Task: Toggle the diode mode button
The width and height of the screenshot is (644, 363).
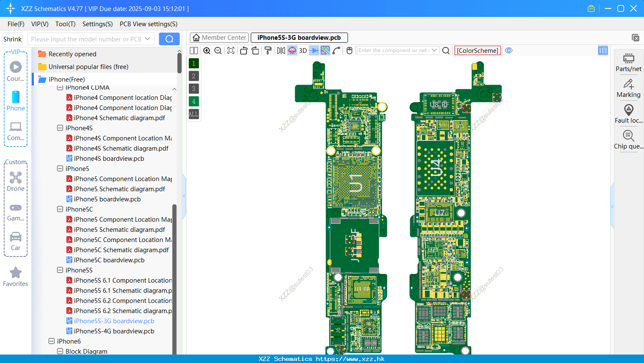Action: coord(314,50)
